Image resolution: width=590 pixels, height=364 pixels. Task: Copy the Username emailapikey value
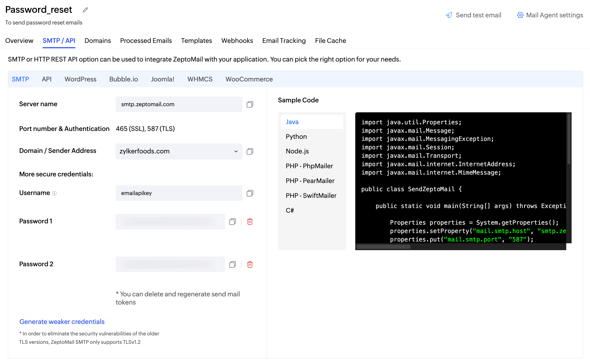[x=250, y=193]
